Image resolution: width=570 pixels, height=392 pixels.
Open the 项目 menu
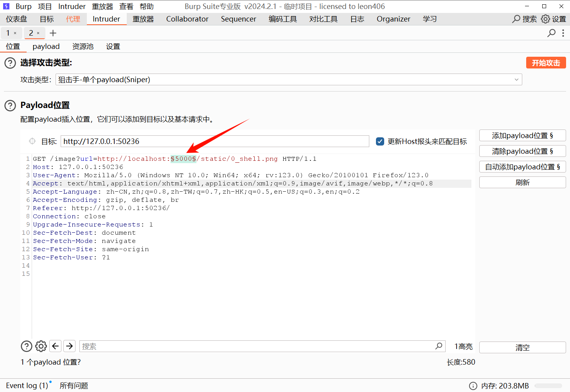[45, 6]
